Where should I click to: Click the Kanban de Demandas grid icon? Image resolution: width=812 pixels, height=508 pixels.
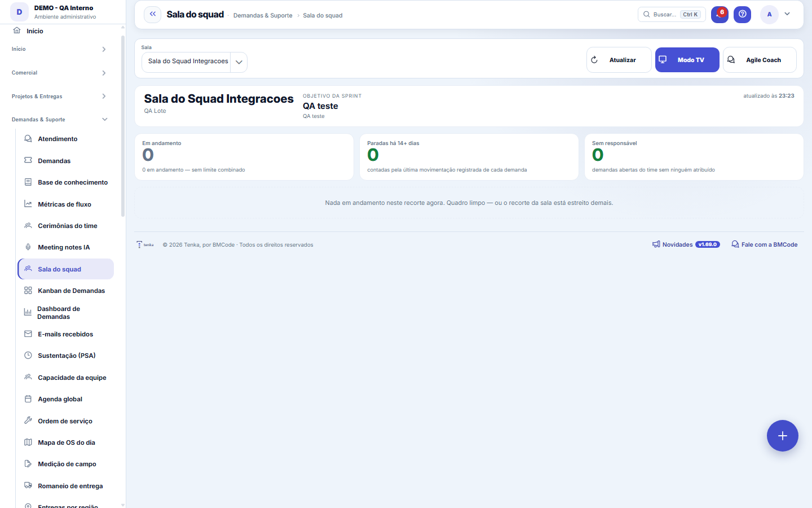28,291
